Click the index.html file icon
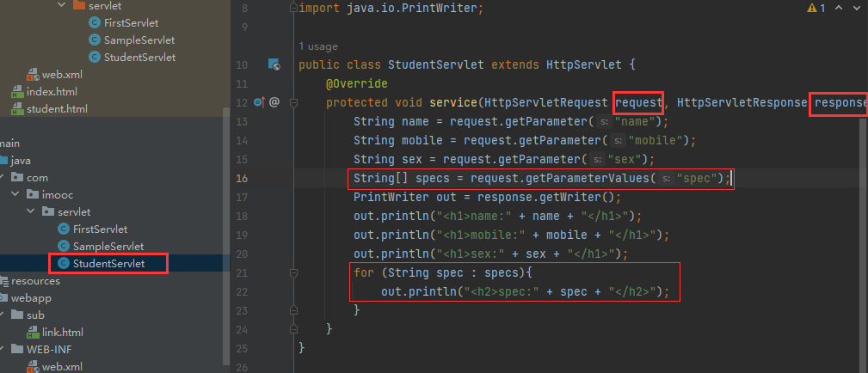Screen dimensions: 868x373 tap(16, 92)
